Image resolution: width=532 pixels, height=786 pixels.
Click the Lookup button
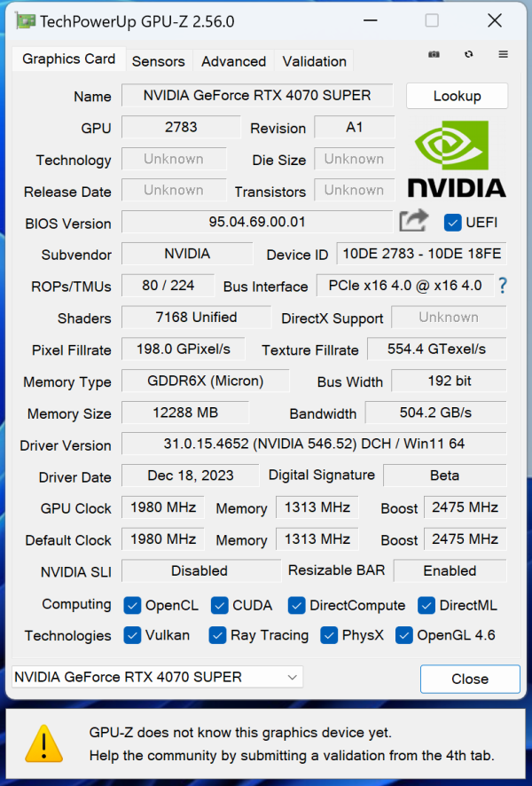point(457,95)
